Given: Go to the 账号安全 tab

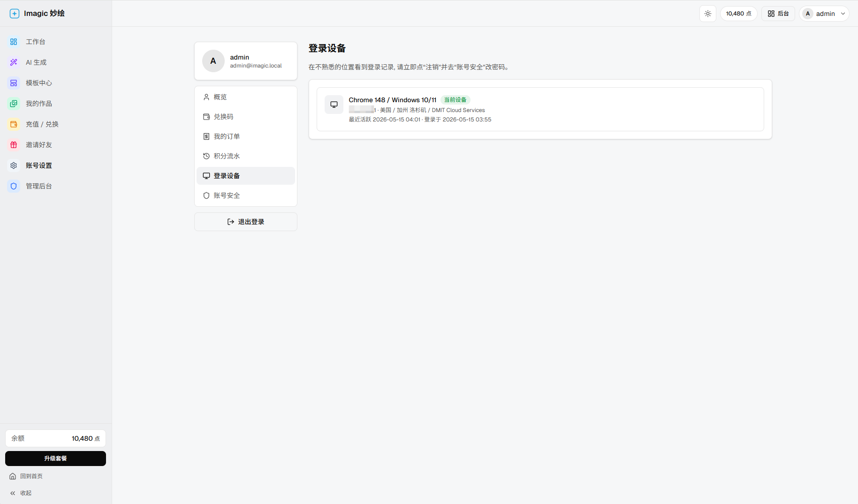Looking at the screenshot, I should [246, 196].
